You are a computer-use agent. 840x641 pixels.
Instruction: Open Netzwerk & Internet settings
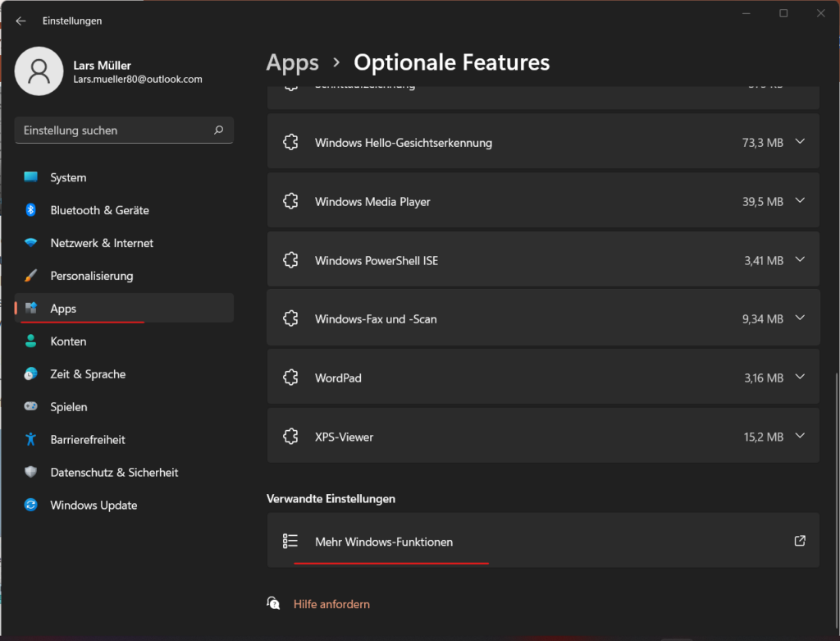tap(125, 243)
